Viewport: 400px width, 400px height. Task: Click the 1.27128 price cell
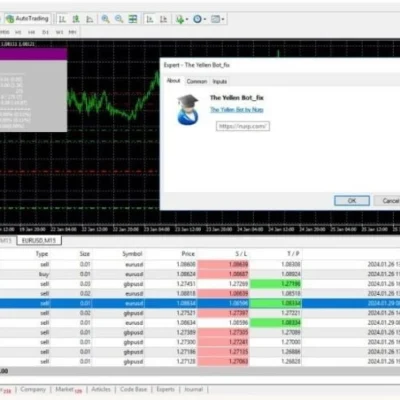point(186,361)
